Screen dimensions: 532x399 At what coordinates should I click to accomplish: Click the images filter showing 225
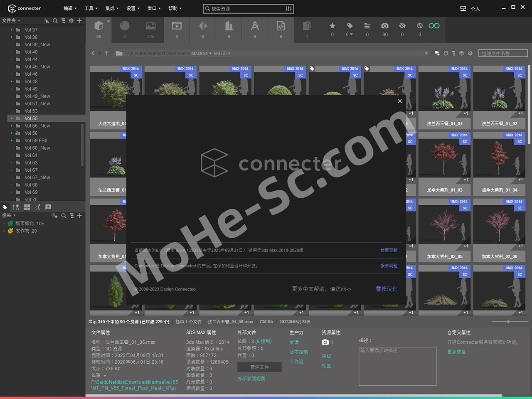click(150, 26)
